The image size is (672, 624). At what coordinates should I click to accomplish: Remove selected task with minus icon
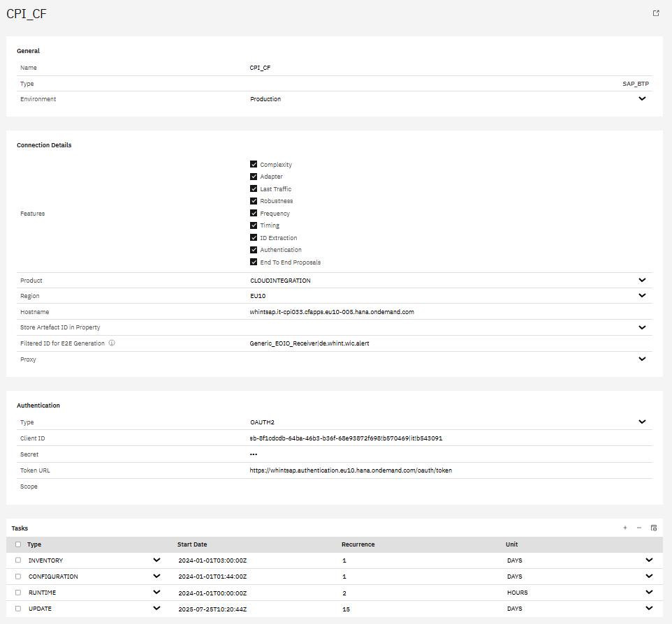click(638, 528)
